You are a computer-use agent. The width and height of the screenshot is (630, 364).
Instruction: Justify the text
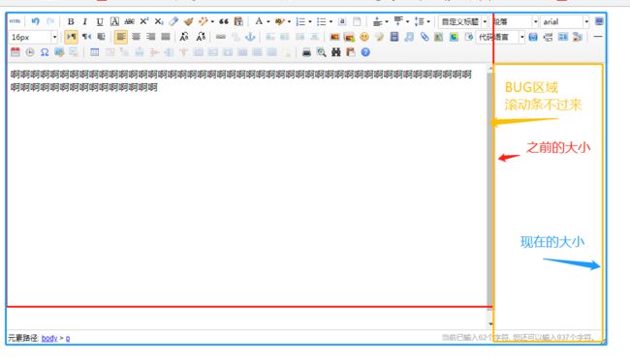coord(166,37)
